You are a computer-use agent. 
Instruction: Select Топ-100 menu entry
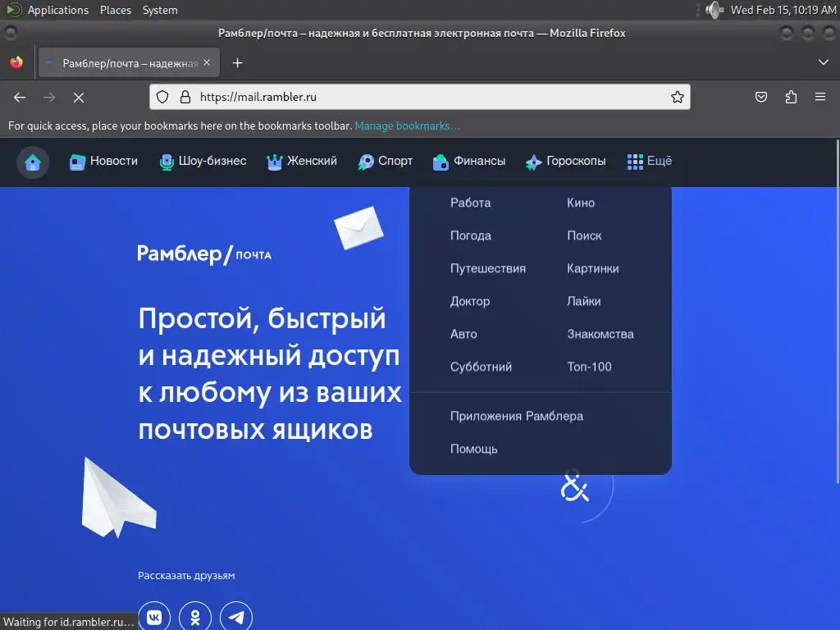589,367
